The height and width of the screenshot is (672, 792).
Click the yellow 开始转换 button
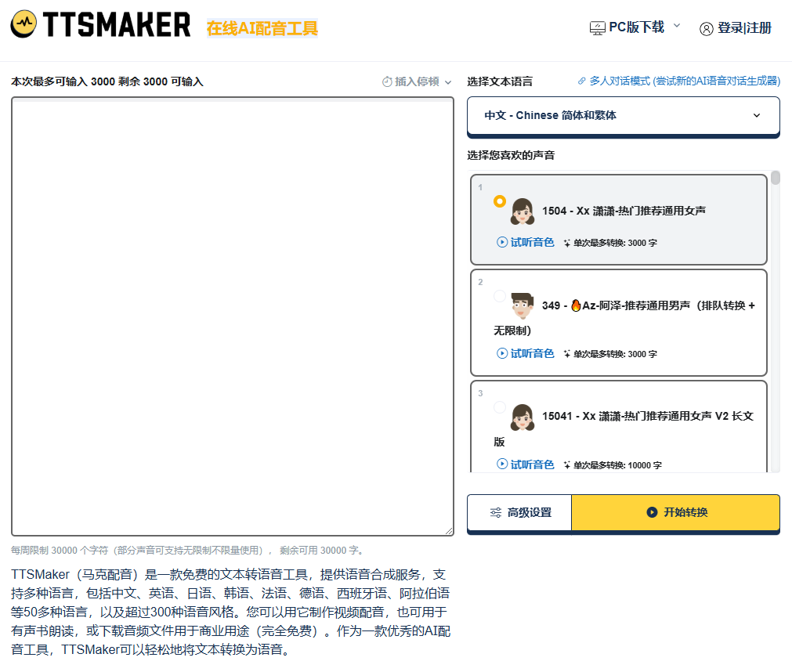(x=676, y=513)
